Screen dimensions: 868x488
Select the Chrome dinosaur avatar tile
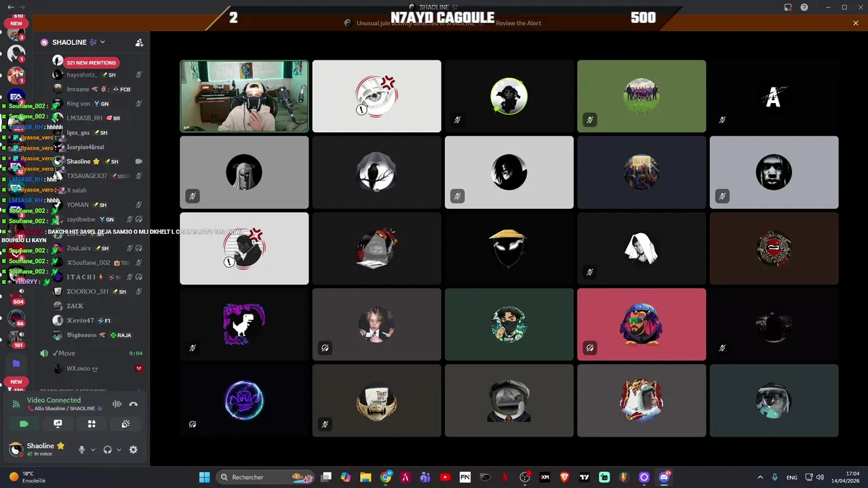pyautogui.click(x=244, y=324)
